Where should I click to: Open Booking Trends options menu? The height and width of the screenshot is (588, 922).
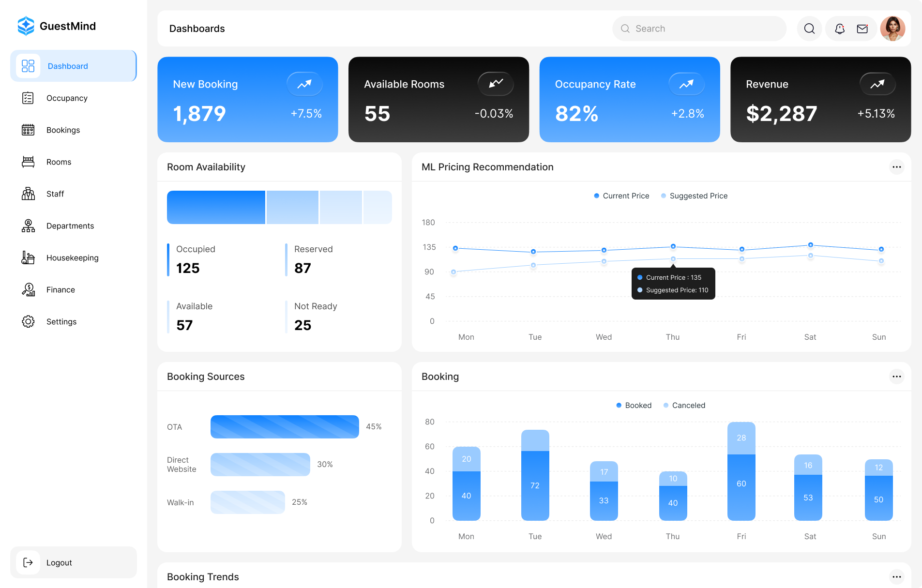pos(896,576)
